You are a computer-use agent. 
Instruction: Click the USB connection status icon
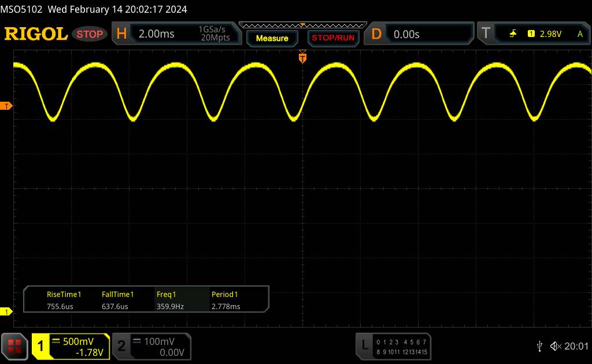pyautogui.click(x=539, y=346)
